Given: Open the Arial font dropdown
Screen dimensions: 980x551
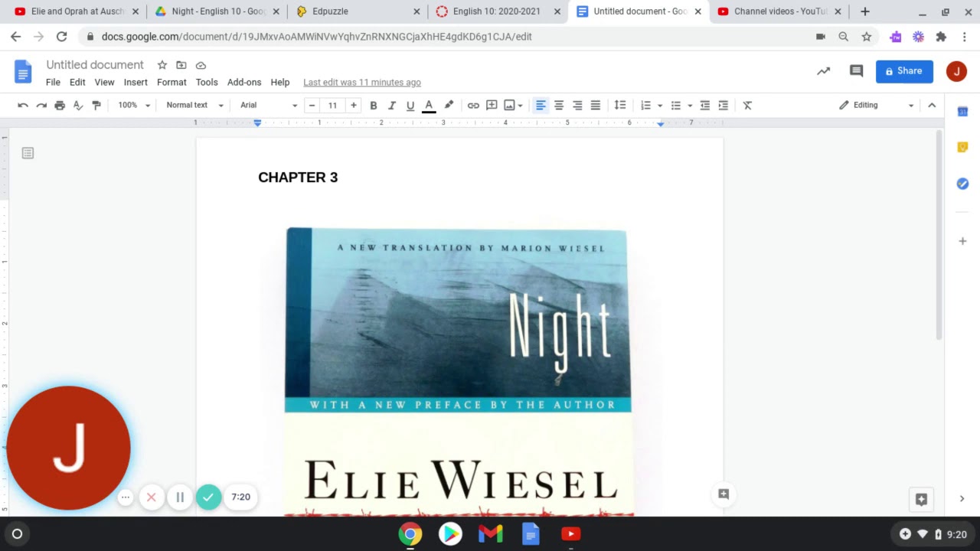Looking at the screenshot, I should (x=268, y=106).
